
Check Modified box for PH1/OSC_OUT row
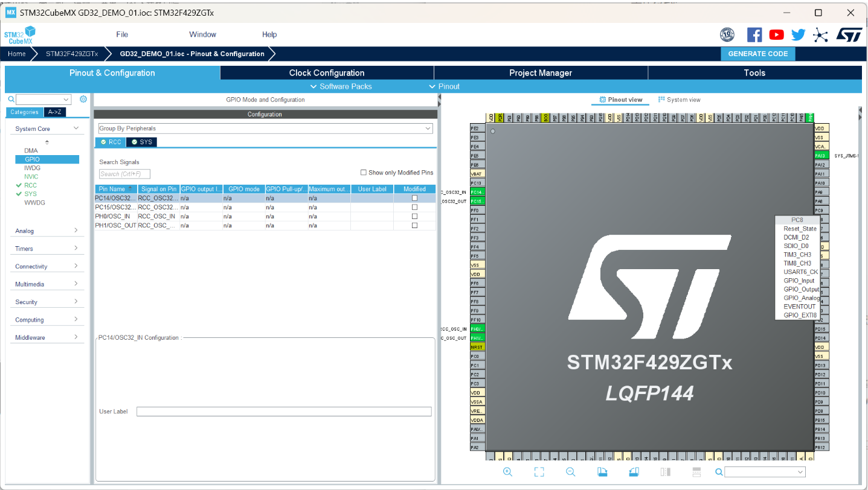(x=414, y=225)
